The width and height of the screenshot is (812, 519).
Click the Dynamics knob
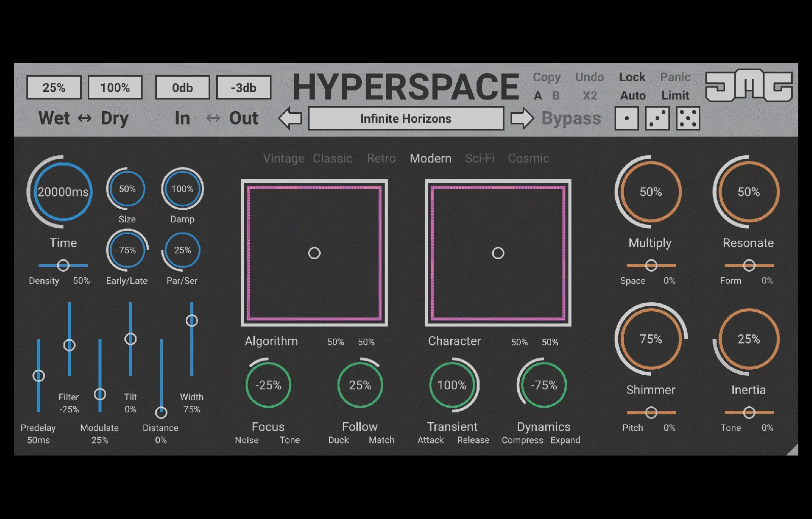coord(544,385)
